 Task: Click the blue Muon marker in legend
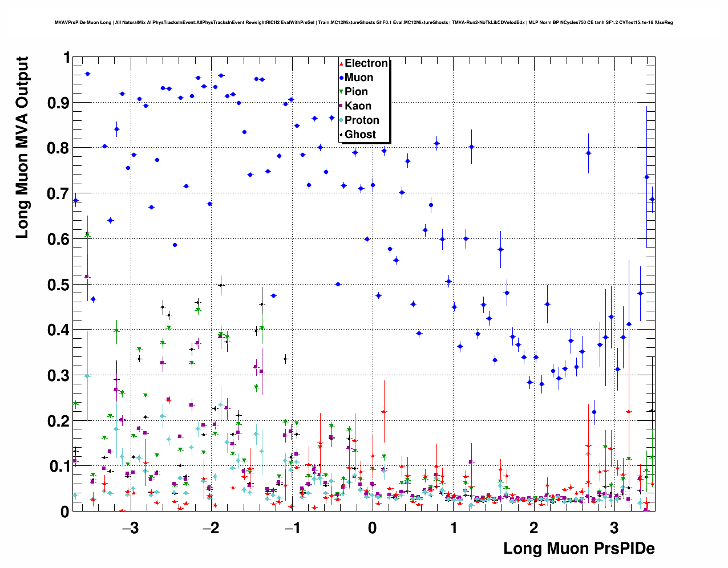[341, 78]
